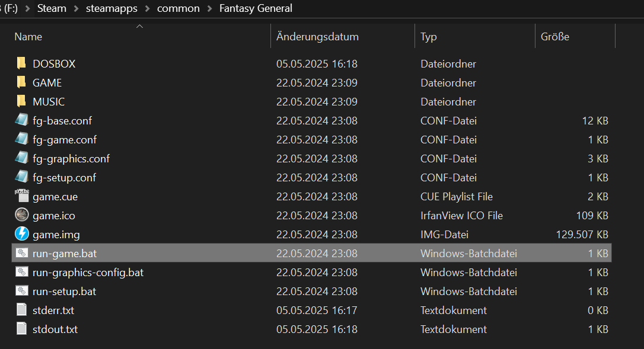Screen dimensions: 644x349
Task: Click the 0 KB size of stderr.txt
Action: [598, 310]
